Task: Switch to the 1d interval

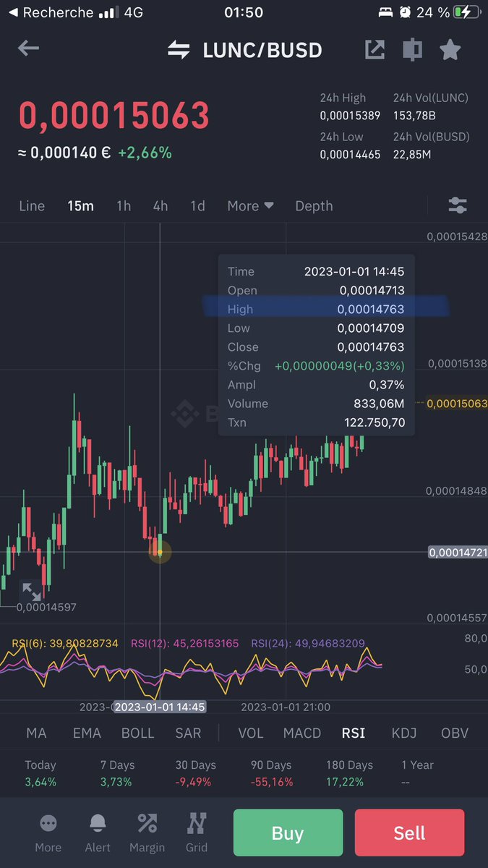Action: click(x=197, y=206)
